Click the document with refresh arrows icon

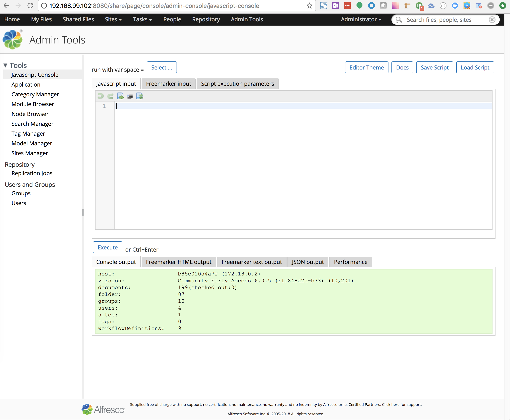click(140, 96)
